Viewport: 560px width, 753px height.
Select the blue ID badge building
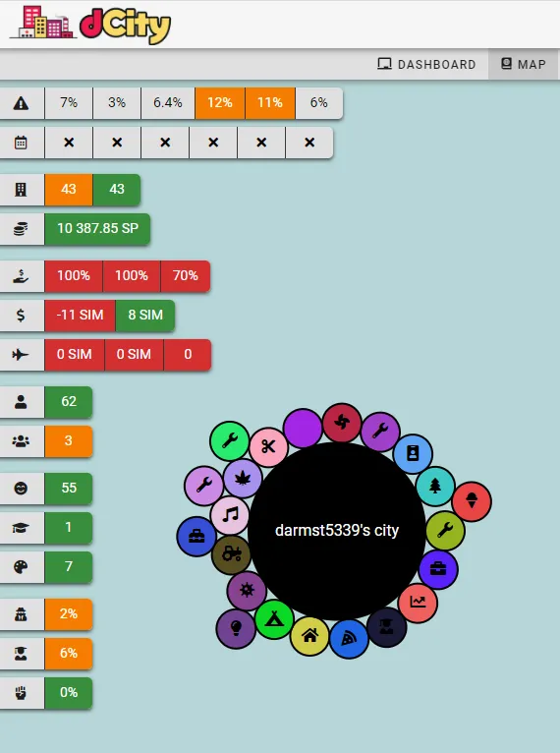point(413,454)
